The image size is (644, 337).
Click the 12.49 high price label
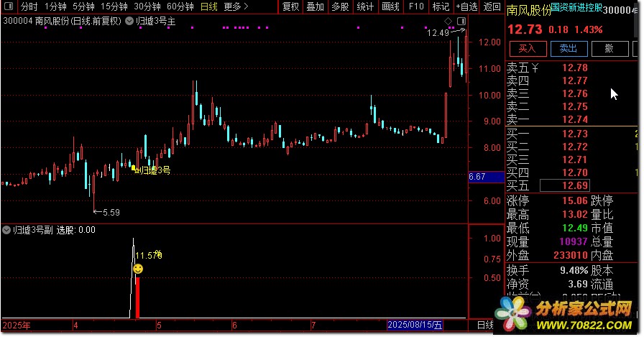pyautogui.click(x=438, y=33)
